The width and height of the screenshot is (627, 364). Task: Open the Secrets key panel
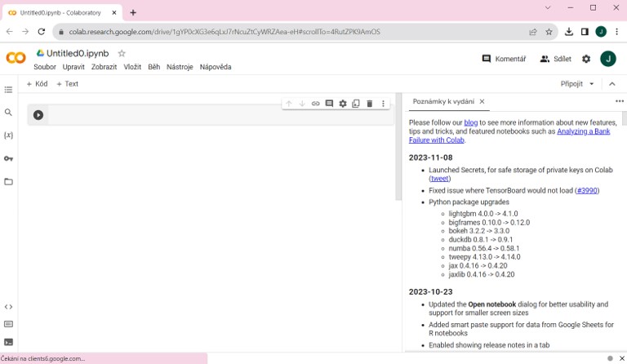[8, 158]
